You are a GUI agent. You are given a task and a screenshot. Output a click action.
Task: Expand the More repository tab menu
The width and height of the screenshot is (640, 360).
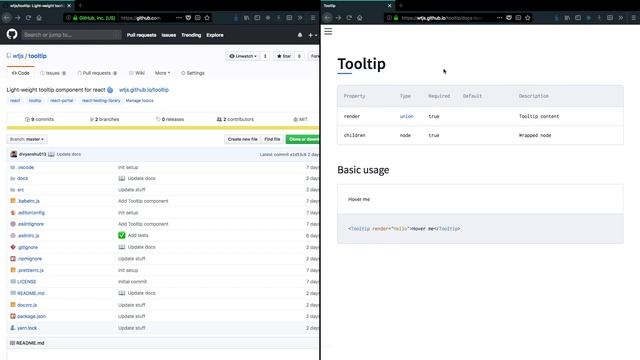pyautogui.click(x=162, y=73)
